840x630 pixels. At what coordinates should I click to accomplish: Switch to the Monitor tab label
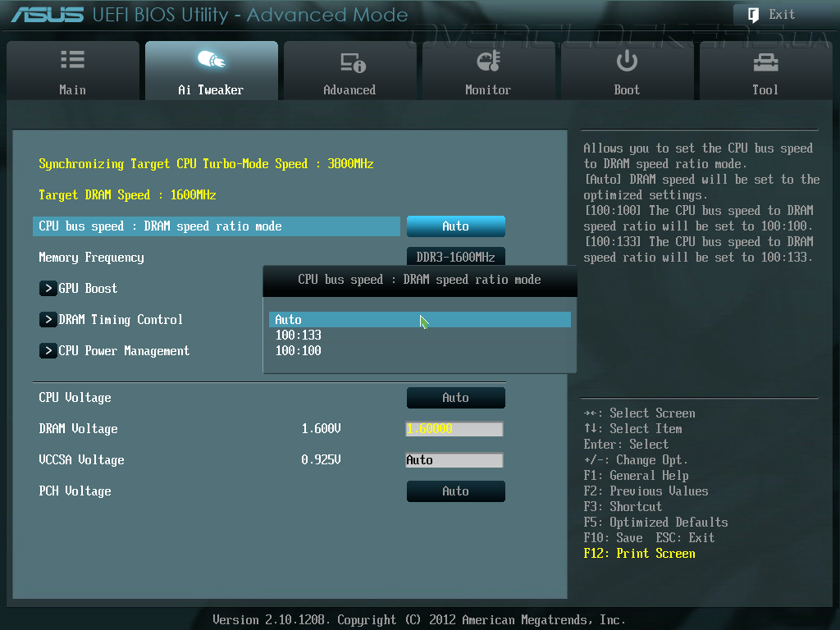click(488, 90)
